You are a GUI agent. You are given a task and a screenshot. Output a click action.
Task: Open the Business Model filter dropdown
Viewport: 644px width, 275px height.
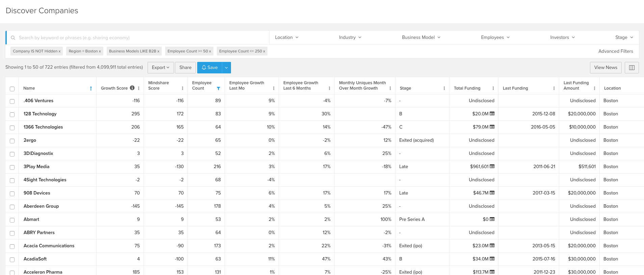pyautogui.click(x=421, y=38)
